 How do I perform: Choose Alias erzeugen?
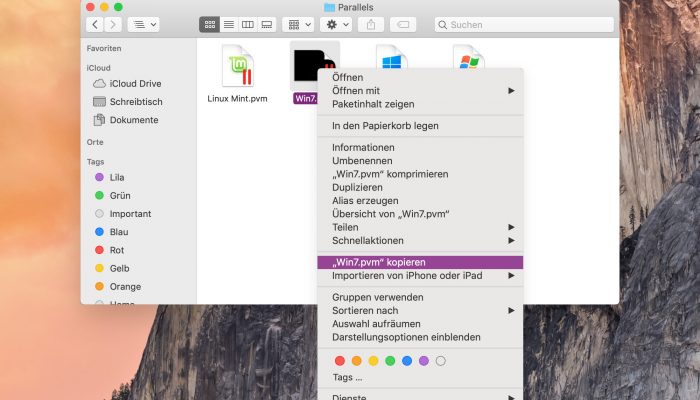(420, 201)
